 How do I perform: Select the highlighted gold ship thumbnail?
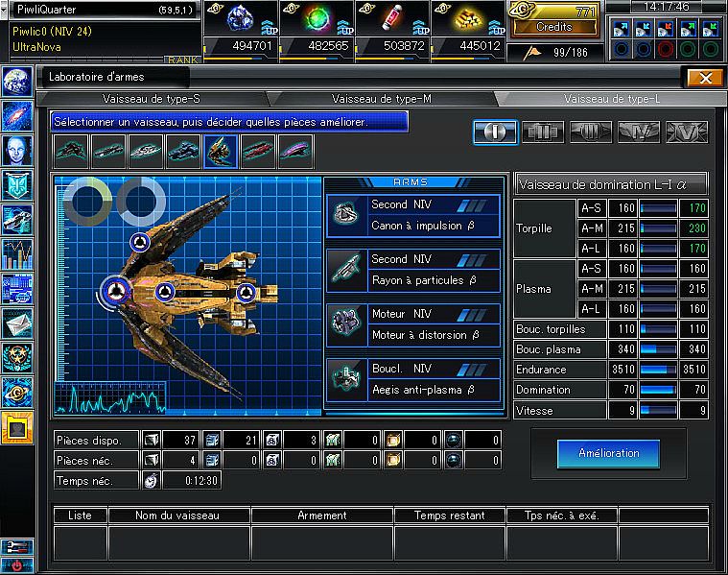221,150
